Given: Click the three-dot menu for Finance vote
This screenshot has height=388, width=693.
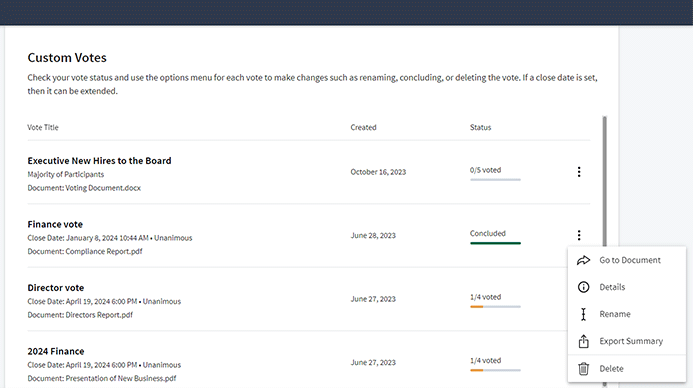Looking at the screenshot, I should click(579, 235).
